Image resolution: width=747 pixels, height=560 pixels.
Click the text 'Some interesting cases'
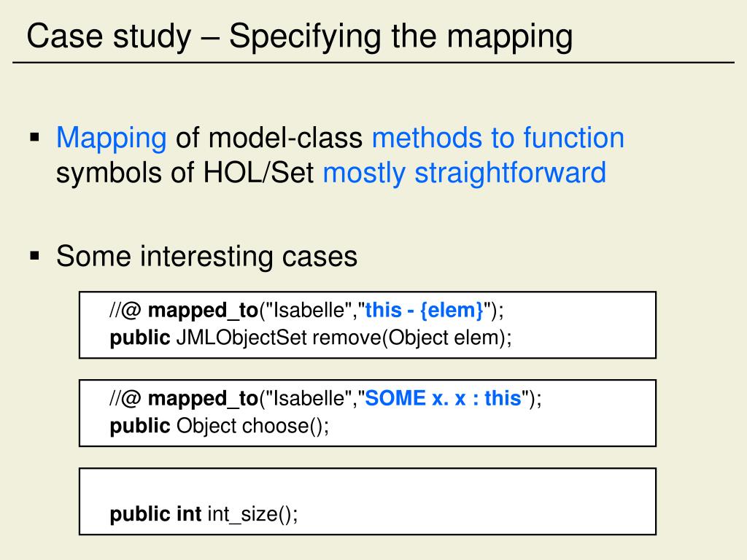click(206, 257)
